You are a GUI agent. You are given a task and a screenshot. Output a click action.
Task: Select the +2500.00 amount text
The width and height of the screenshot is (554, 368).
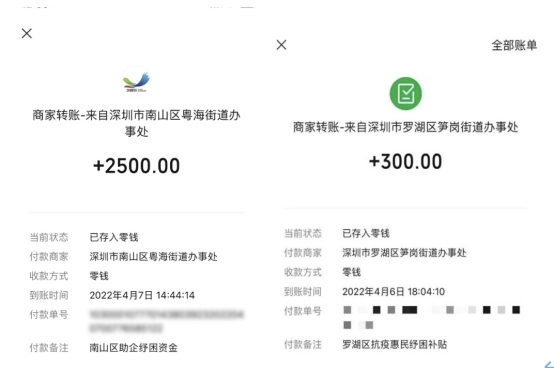click(136, 166)
